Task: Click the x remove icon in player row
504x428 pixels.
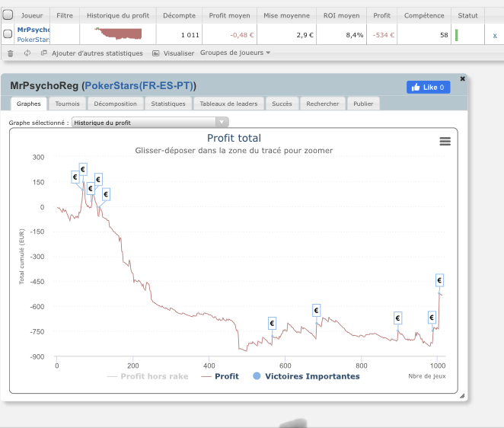Action: 495,35
